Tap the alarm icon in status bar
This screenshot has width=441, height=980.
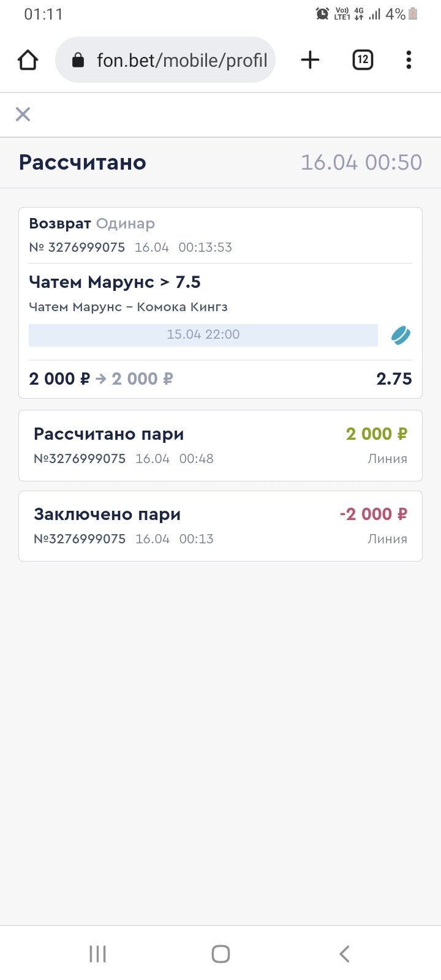322,13
